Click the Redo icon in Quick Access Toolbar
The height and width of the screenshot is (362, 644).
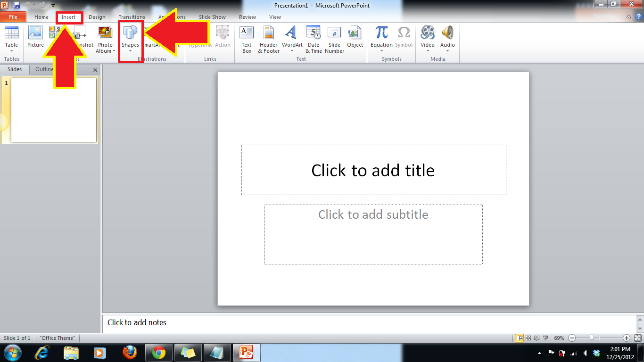click(x=43, y=5)
